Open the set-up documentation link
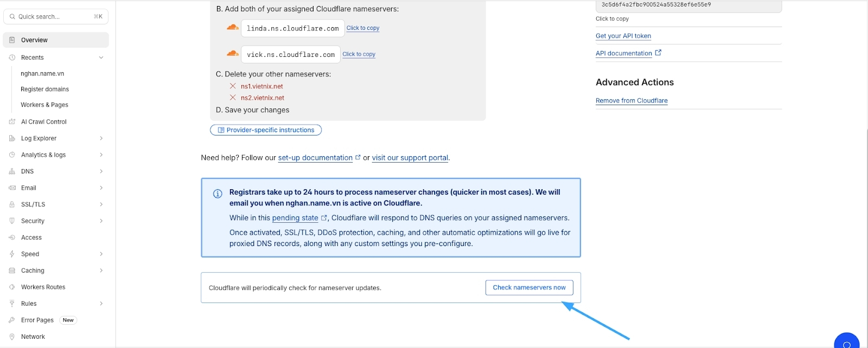The width and height of the screenshot is (868, 348). click(315, 158)
